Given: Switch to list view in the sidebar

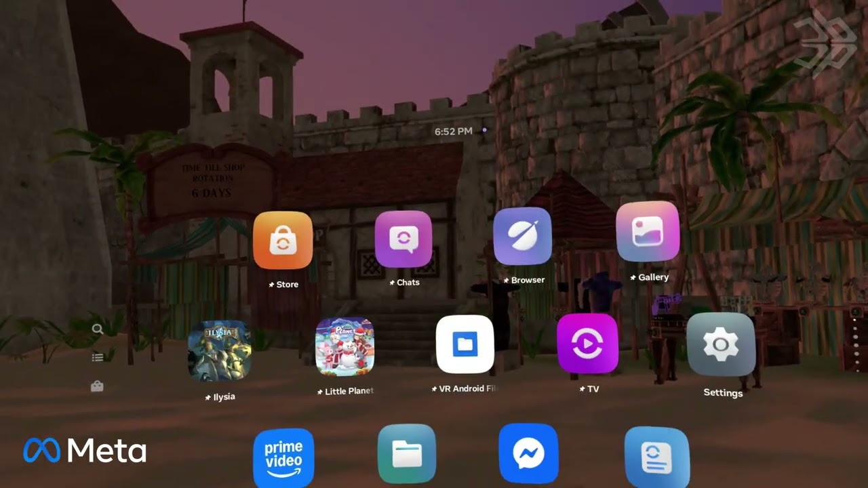Looking at the screenshot, I should click(98, 357).
